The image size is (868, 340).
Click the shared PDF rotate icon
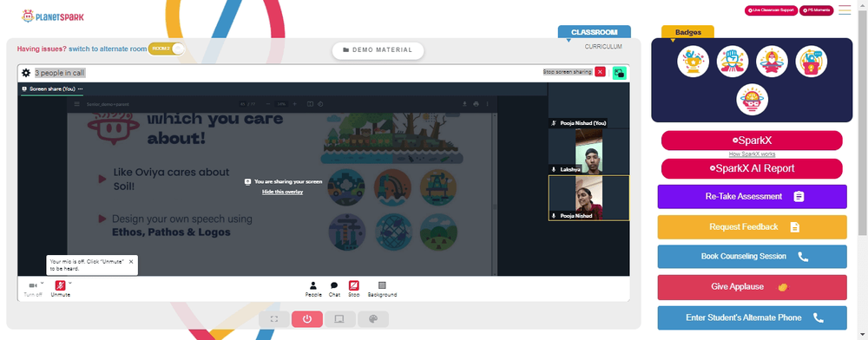point(320,103)
